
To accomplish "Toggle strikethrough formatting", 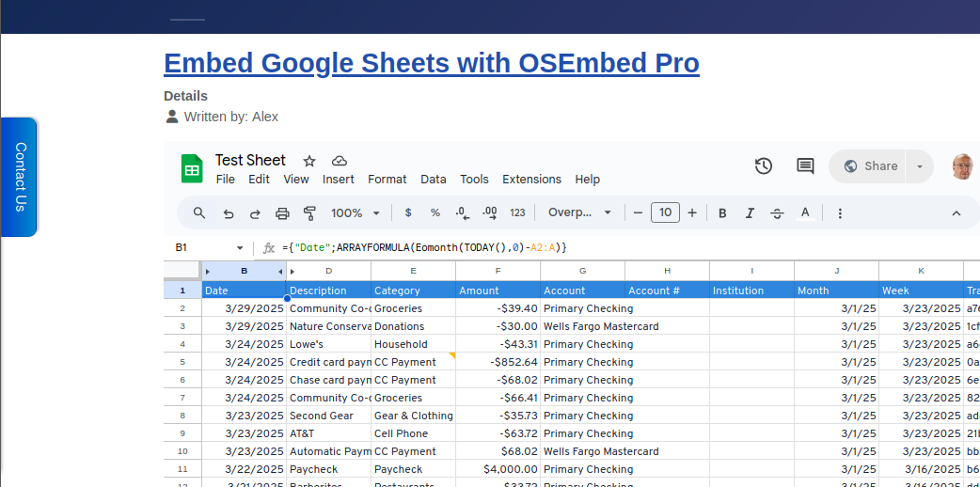I will (777, 213).
